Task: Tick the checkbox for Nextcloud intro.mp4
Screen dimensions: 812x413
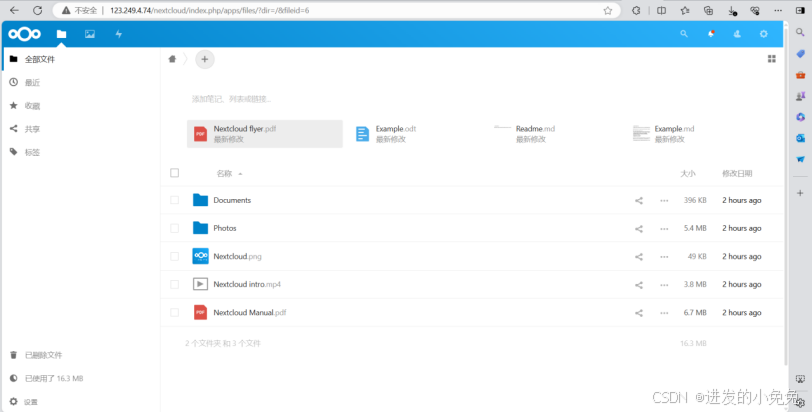Action: pos(175,284)
